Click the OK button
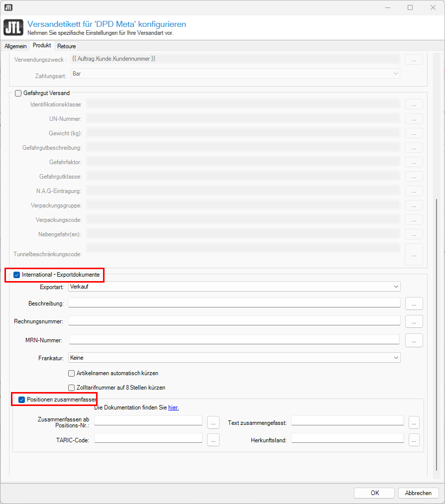 (x=374, y=493)
